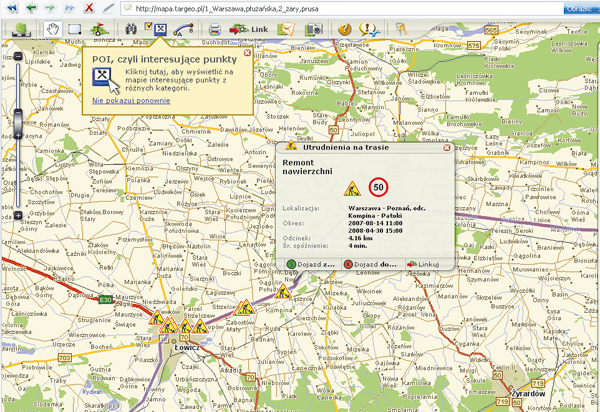Open the help question mark icon

[344, 29]
